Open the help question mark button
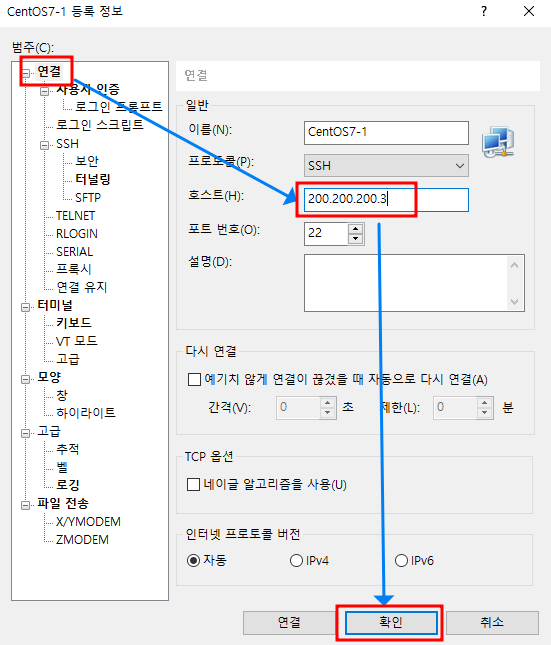The image size is (551, 645). tap(484, 11)
